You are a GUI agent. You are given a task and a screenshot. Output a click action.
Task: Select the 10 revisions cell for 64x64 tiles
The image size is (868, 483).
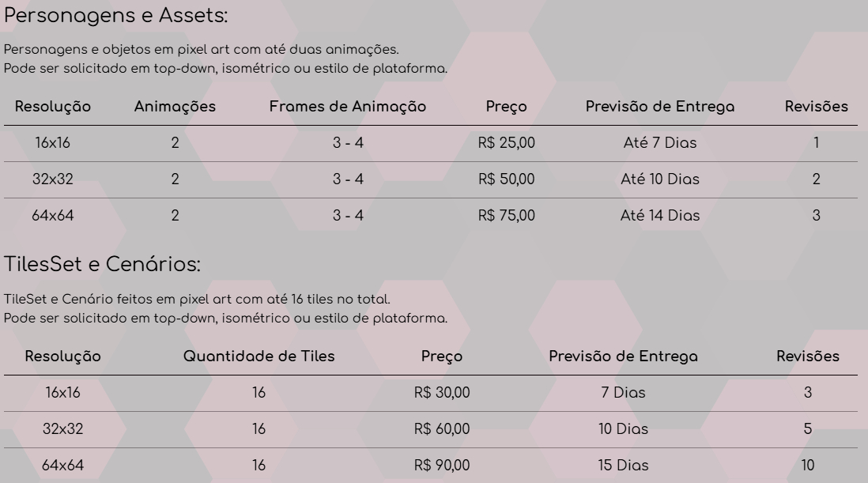pyautogui.click(x=808, y=466)
